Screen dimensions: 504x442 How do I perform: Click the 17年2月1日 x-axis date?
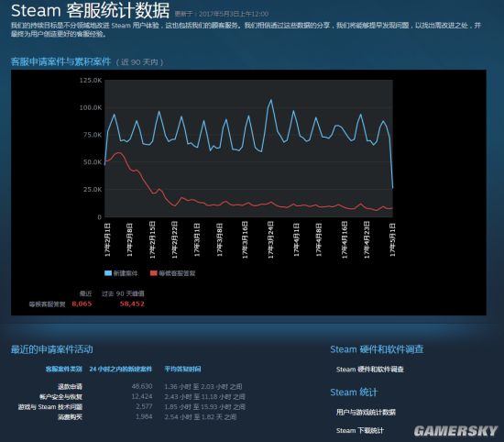pos(108,240)
